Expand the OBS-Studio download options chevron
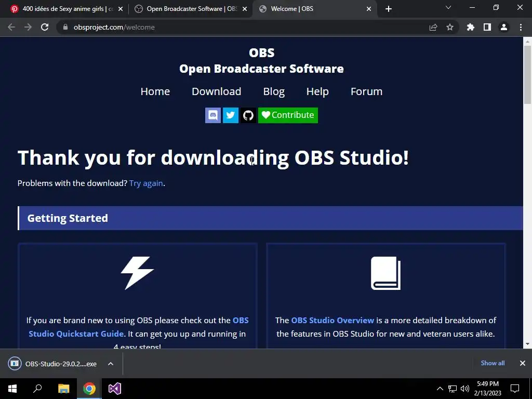Screen dimensions: 532x399 pos(111,364)
